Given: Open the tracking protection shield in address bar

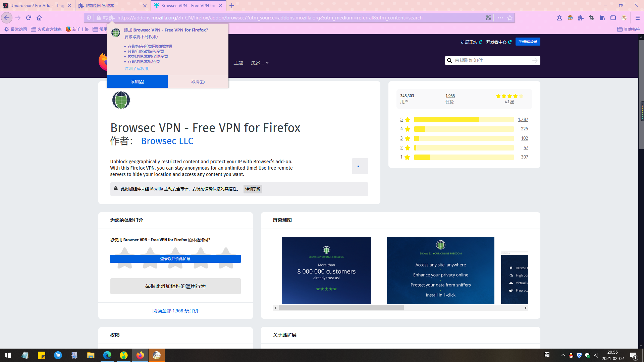Looking at the screenshot, I should (89, 18).
